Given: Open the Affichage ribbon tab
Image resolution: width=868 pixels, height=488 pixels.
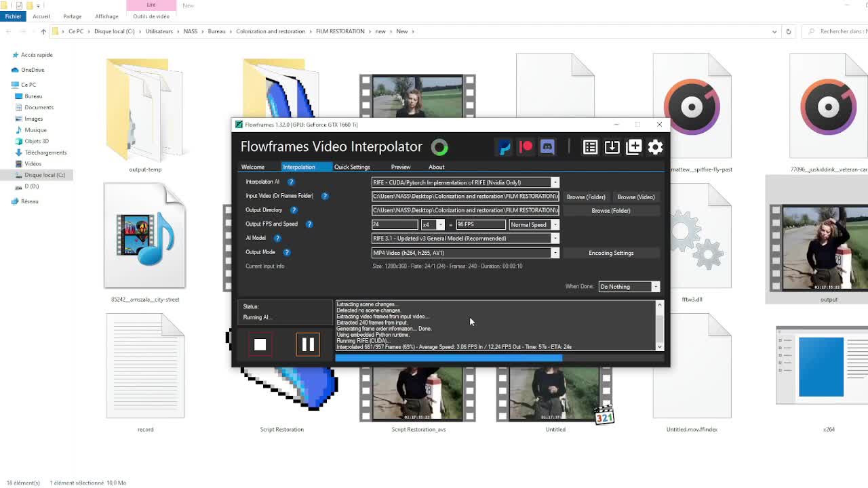Looking at the screenshot, I should pos(106,16).
